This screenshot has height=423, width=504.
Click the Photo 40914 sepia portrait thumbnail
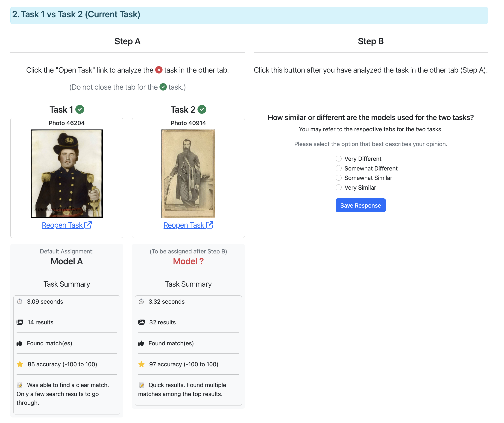[188, 173]
